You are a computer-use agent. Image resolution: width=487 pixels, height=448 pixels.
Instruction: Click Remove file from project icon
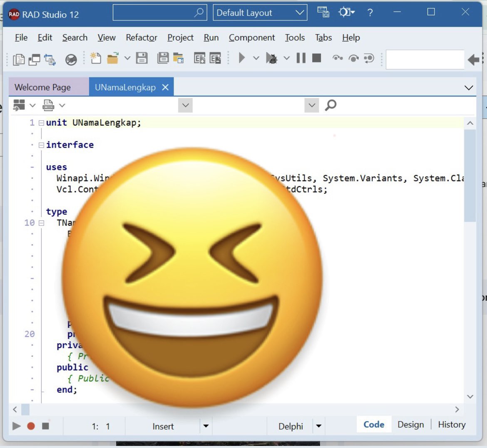tap(215, 58)
